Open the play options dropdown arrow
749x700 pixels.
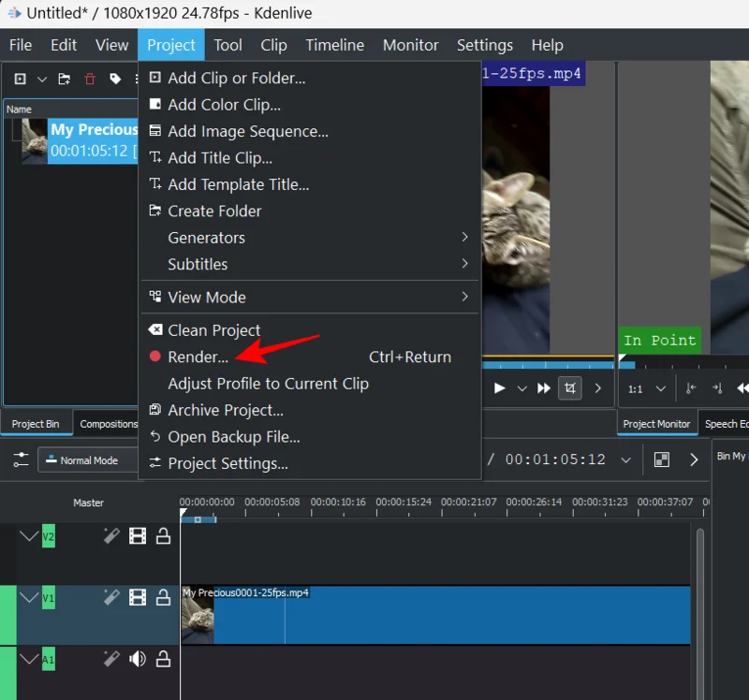click(522, 388)
